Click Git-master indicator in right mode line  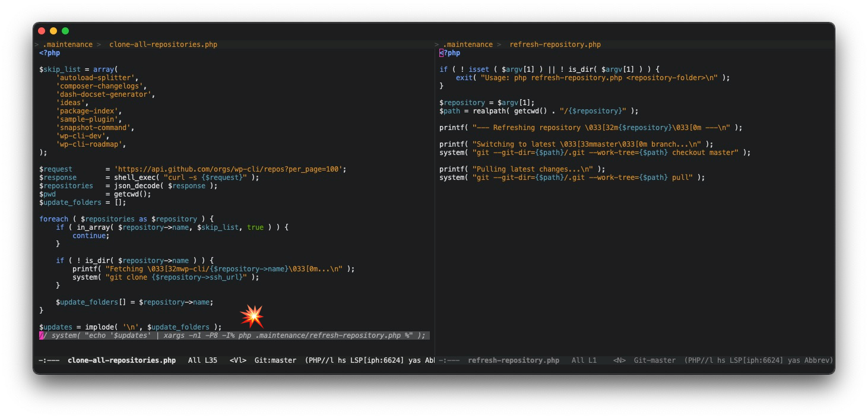(x=655, y=360)
